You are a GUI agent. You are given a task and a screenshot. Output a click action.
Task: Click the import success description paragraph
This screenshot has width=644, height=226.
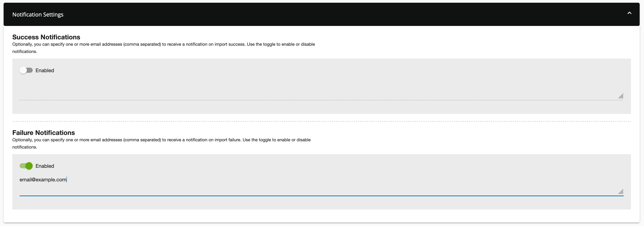point(164,44)
